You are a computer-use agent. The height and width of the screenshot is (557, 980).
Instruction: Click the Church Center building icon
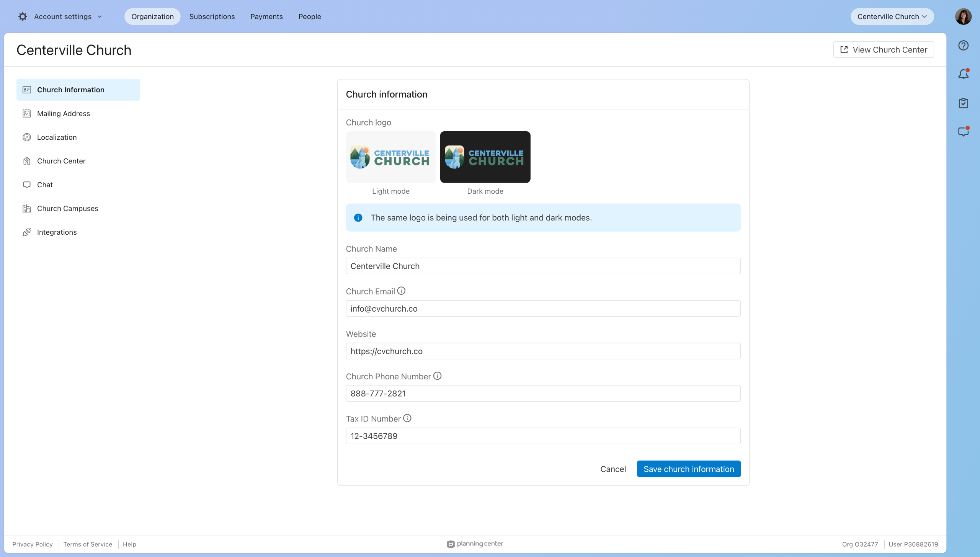[27, 161]
